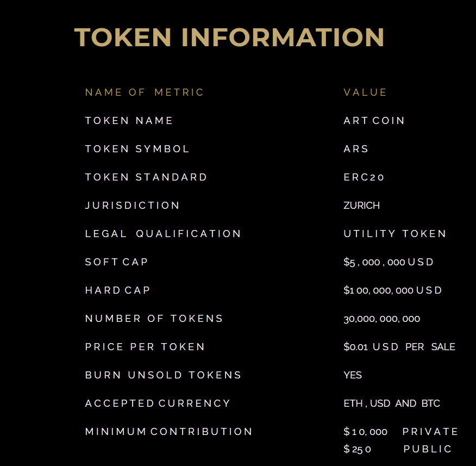
Task: Click the $10,000 PRIVATE minimum contribution
Action: 401,432
